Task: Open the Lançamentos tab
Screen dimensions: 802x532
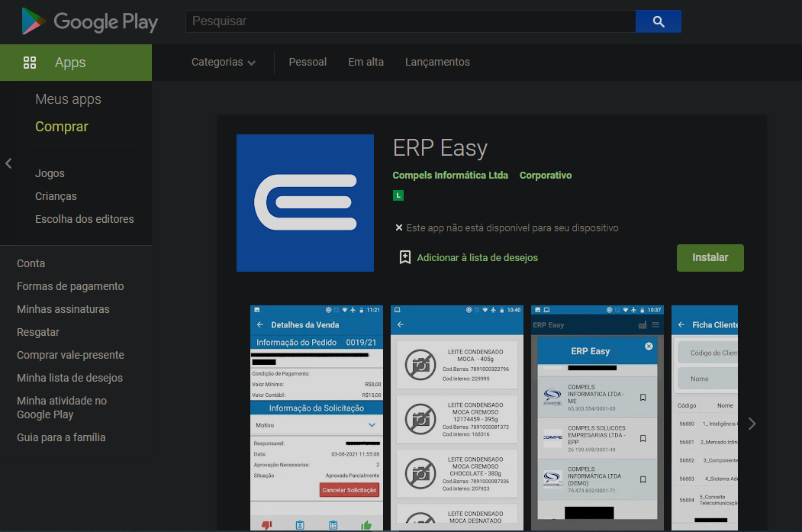Action: point(437,62)
